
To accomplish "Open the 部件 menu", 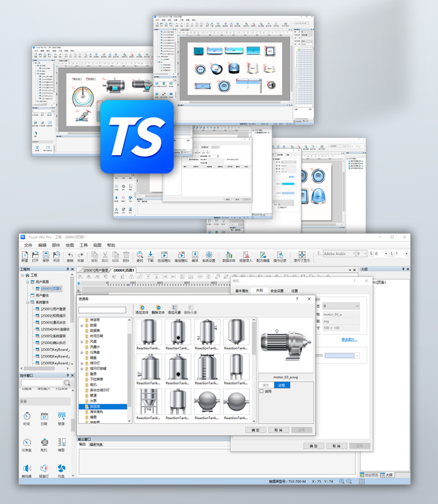I will pos(56,245).
